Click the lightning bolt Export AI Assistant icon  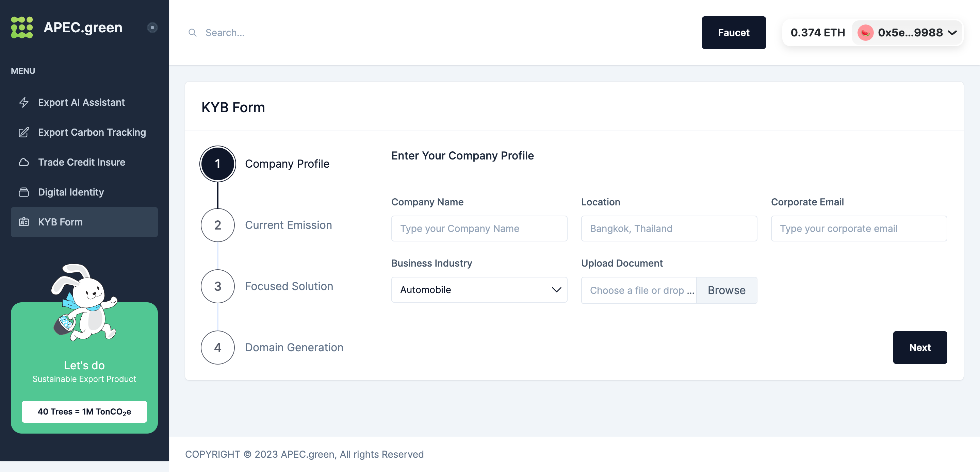tap(24, 102)
